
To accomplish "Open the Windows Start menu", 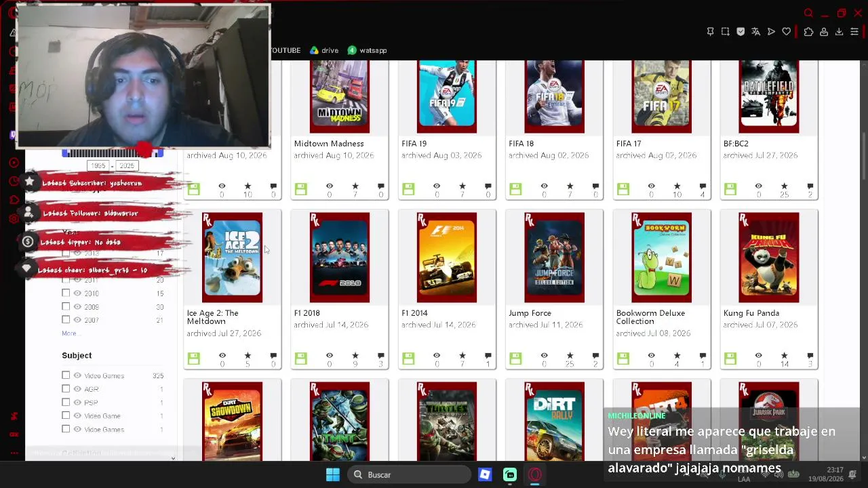I will tap(333, 475).
